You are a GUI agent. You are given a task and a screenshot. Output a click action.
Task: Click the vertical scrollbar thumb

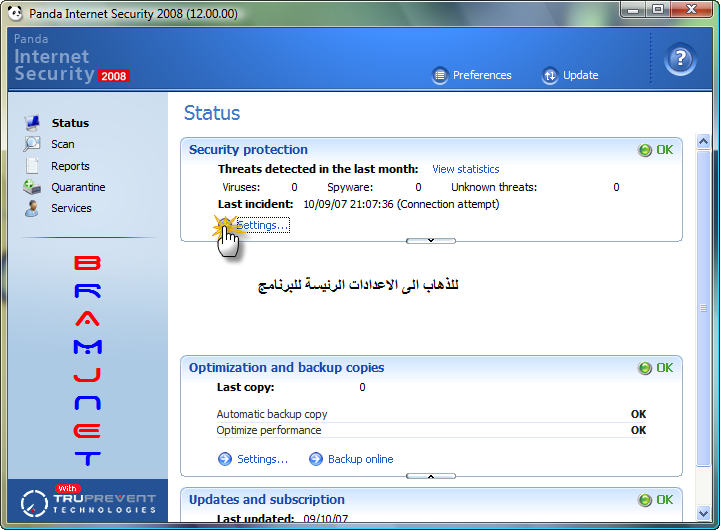(x=703, y=308)
